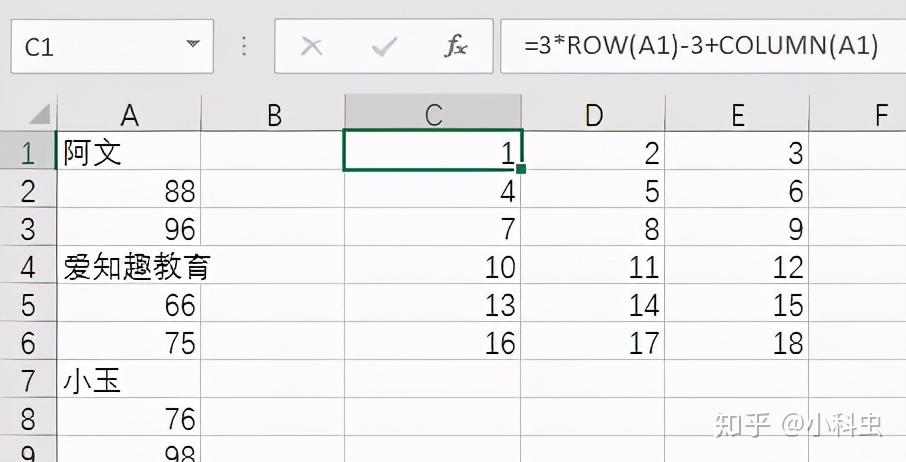Screen dimensions: 906x462
Task: Select cell C3 with value 7
Action: tap(433, 227)
